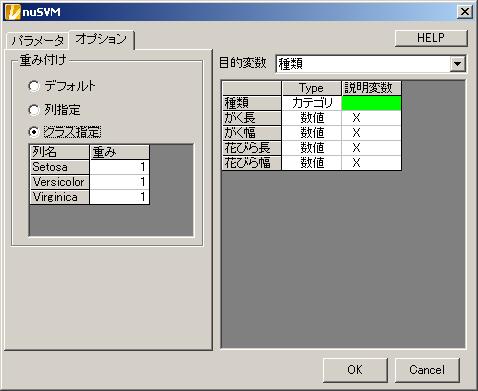This screenshot has height=391, width=478.
Task: Select the がく幅 row header
Action: pos(252,133)
